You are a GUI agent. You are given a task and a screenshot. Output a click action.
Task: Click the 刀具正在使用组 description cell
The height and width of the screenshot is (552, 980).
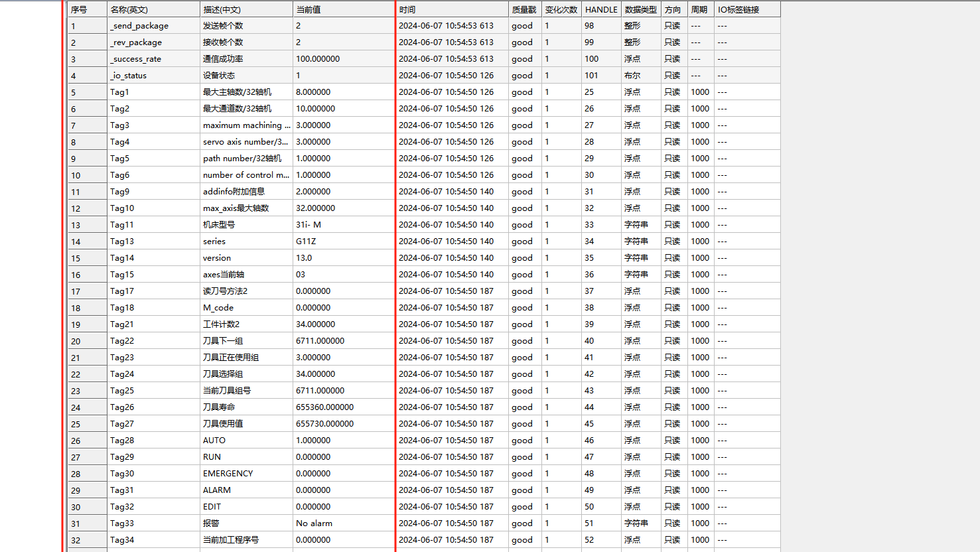point(246,357)
